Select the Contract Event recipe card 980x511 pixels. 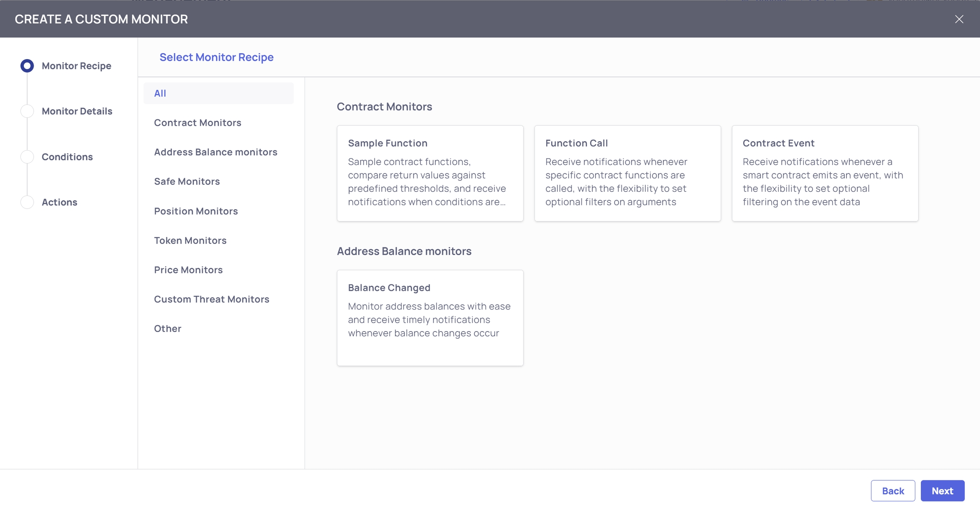(825, 173)
